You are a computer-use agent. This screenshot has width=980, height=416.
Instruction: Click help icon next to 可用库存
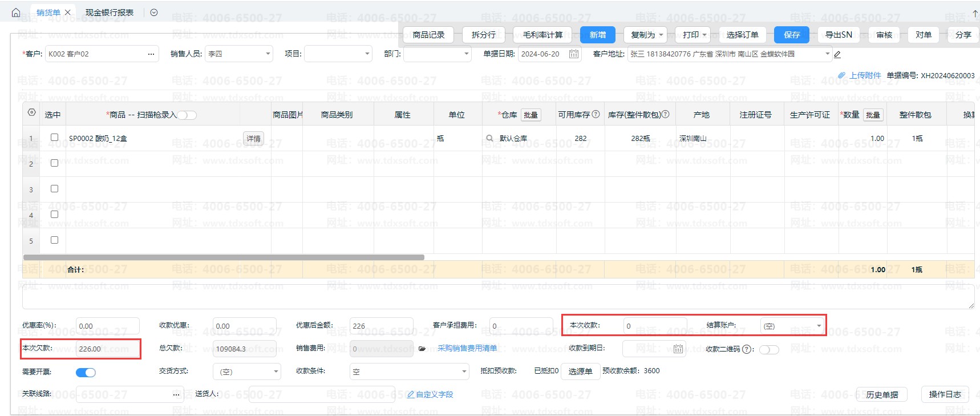click(x=596, y=114)
